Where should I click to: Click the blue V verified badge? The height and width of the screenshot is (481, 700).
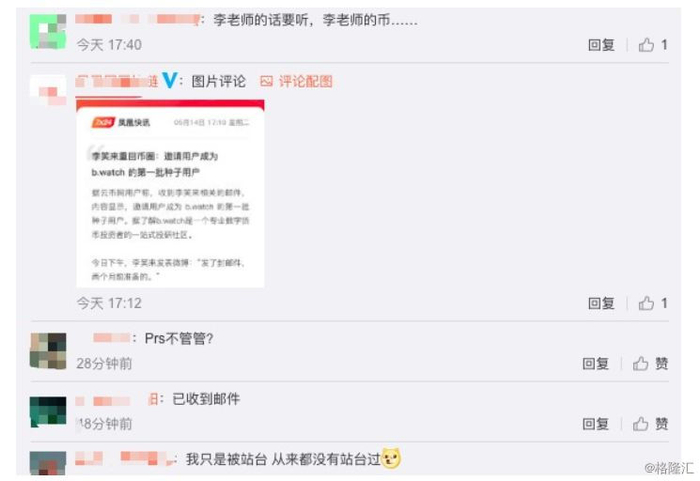pos(170,80)
